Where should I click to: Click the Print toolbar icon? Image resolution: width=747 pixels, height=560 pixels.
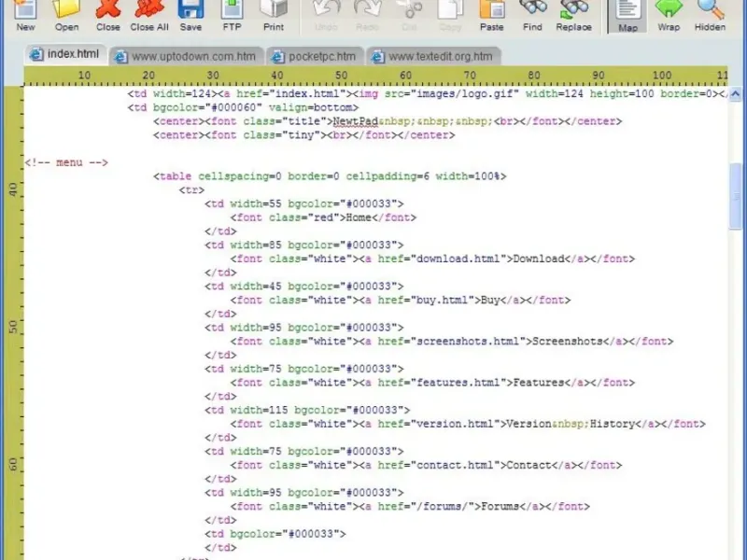pos(274,14)
